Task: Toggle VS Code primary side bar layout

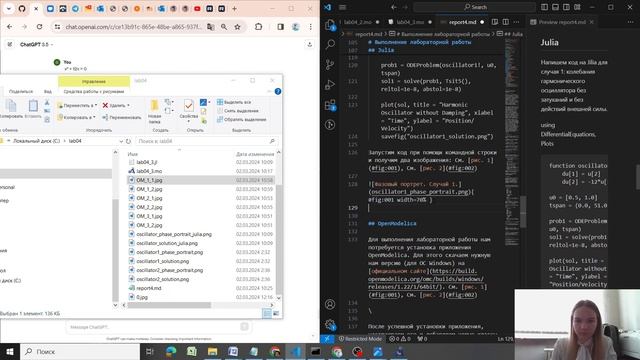Action: (x=544, y=7)
